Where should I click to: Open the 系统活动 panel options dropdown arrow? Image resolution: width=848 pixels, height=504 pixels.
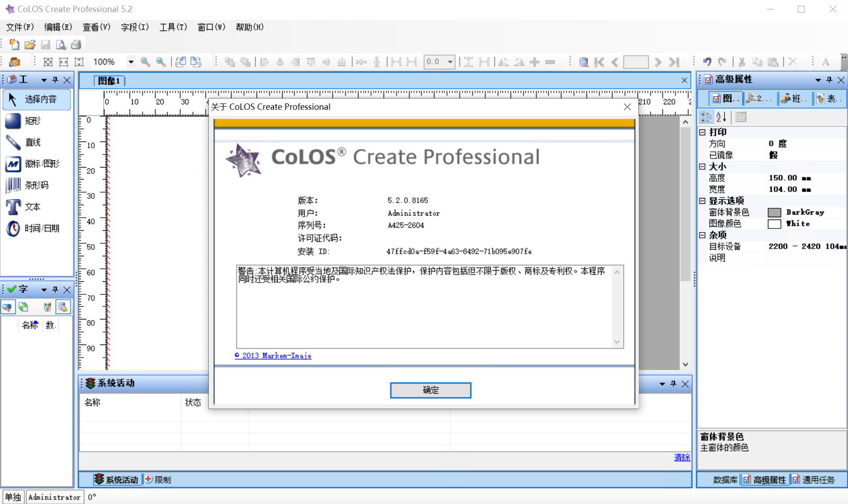[662, 384]
